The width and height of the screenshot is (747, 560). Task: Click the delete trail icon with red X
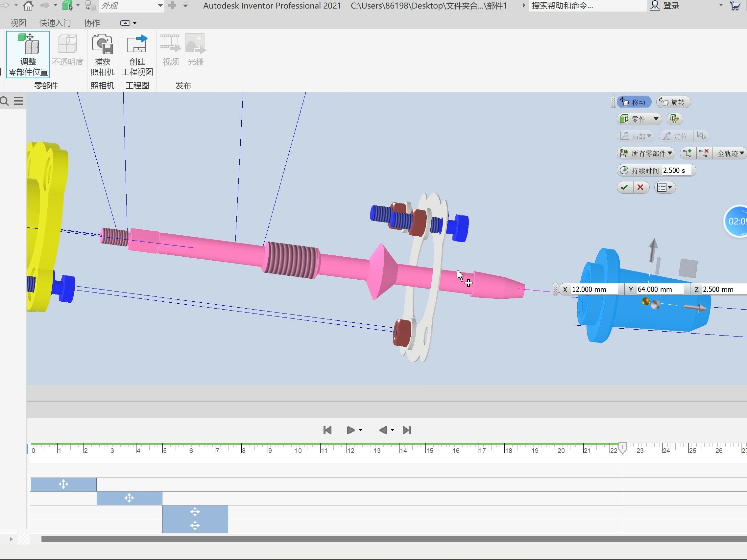tap(704, 153)
